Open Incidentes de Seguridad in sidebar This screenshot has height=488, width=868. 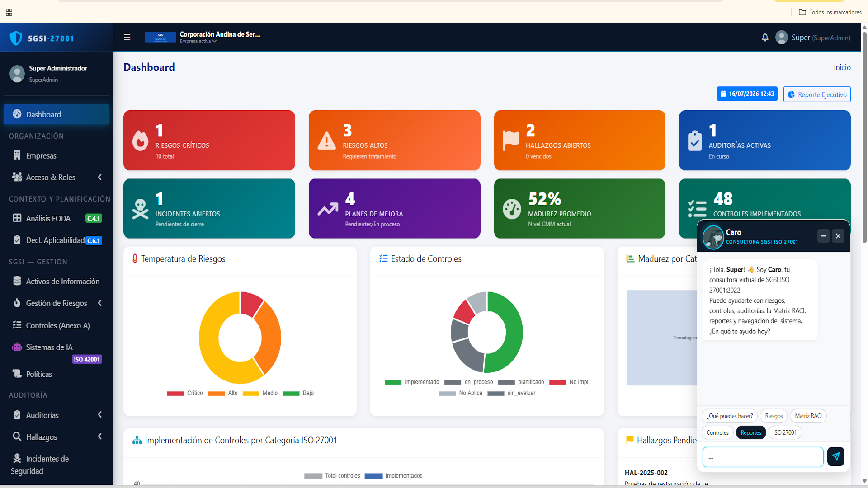[57, 465]
